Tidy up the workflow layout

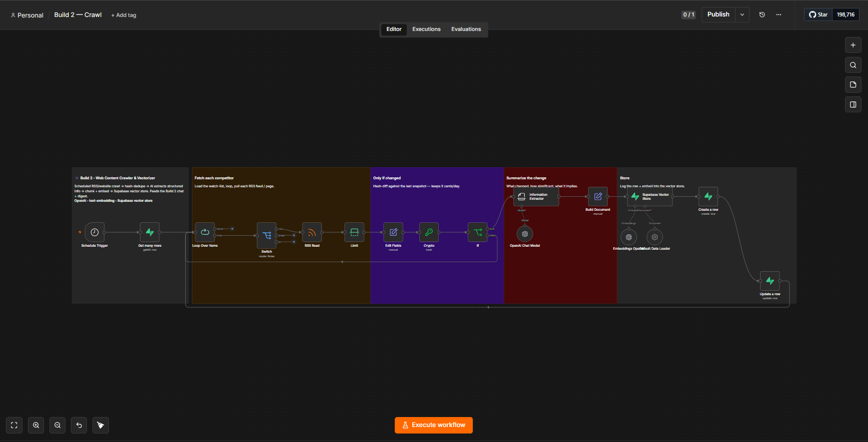(x=100, y=425)
